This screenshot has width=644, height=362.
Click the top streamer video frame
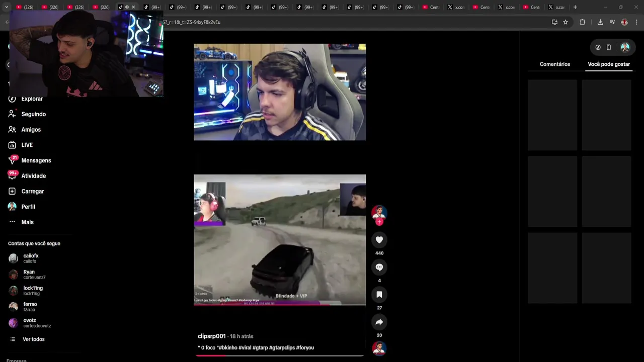pyautogui.click(x=280, y=92)
